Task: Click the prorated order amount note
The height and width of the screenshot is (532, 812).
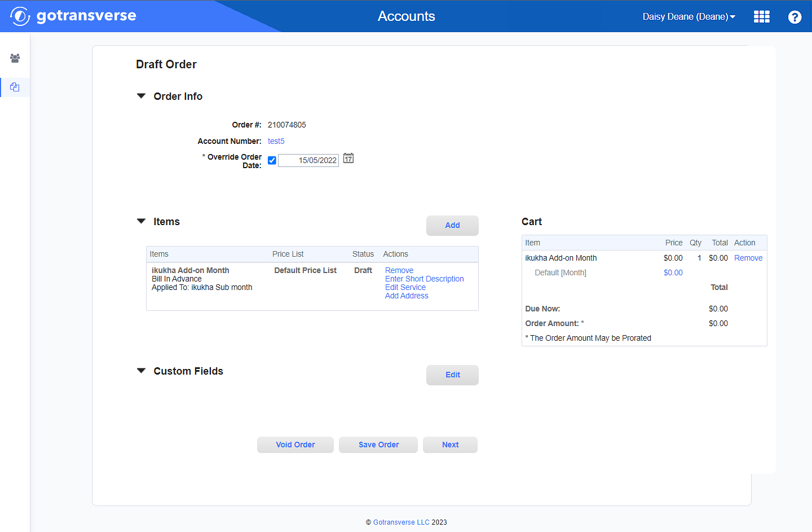Action: [x=588, y=338]
